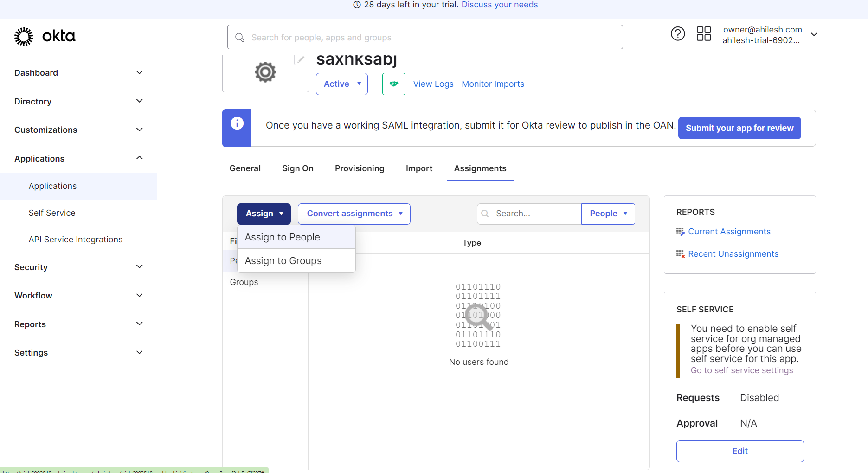Screen dimensions: 868x473
Task: Open the Monitor Imports link
Action: click(x=493, y=84)
